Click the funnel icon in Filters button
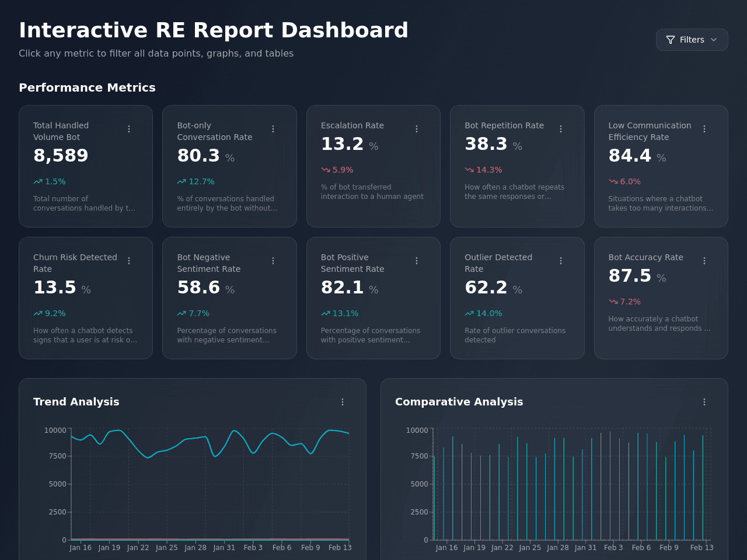 click(x=671, y=40)
